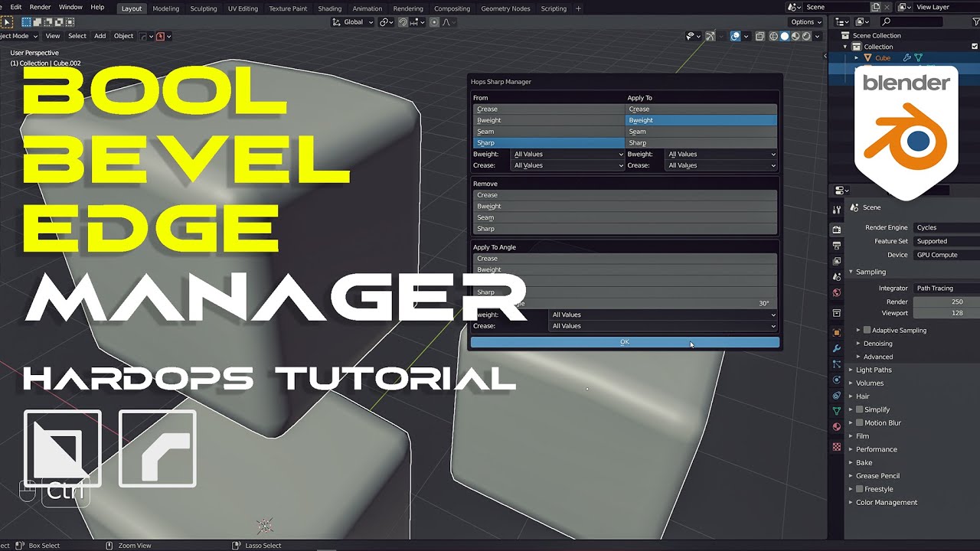980x551 pixels.
Task: Expand the Light Paths panel
Action: pyautogui.click(x=874, y=370)
